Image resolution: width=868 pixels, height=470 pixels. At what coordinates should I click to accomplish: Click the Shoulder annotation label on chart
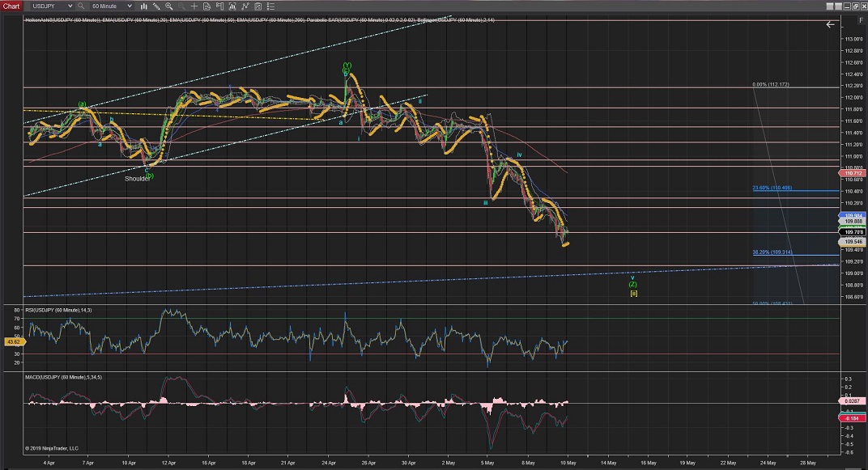tap(137, 179)
